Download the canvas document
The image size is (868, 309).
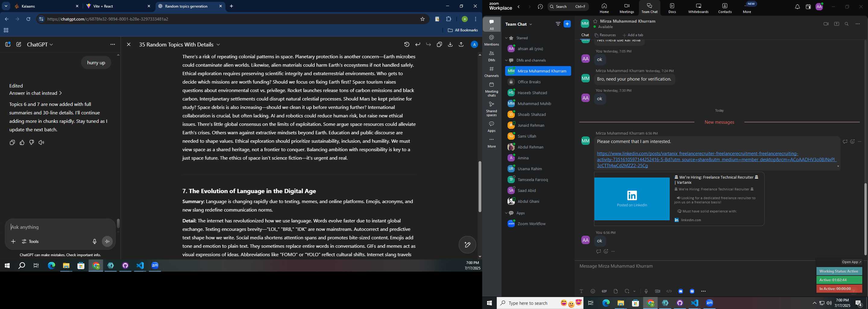tap(450, 45)
